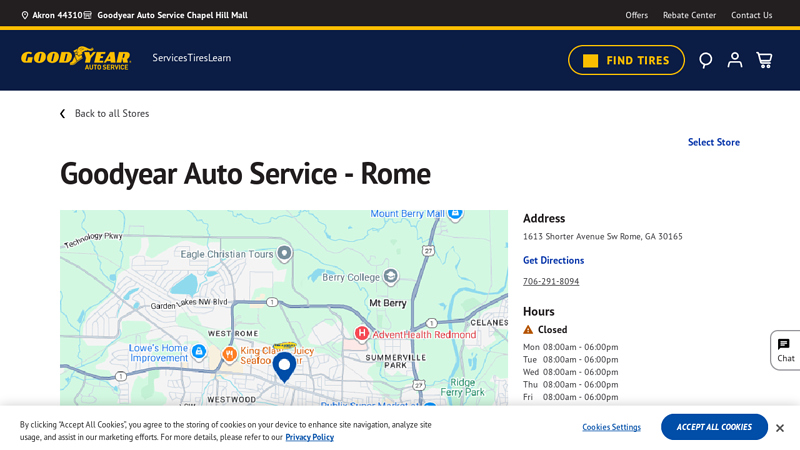Click the address 1613 Shorter Avenue text

603,237
